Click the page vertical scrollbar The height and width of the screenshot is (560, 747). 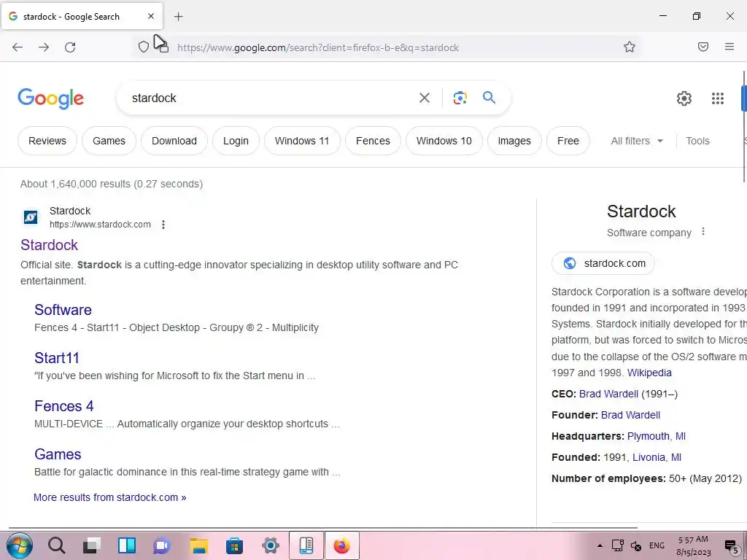(744, 126)
